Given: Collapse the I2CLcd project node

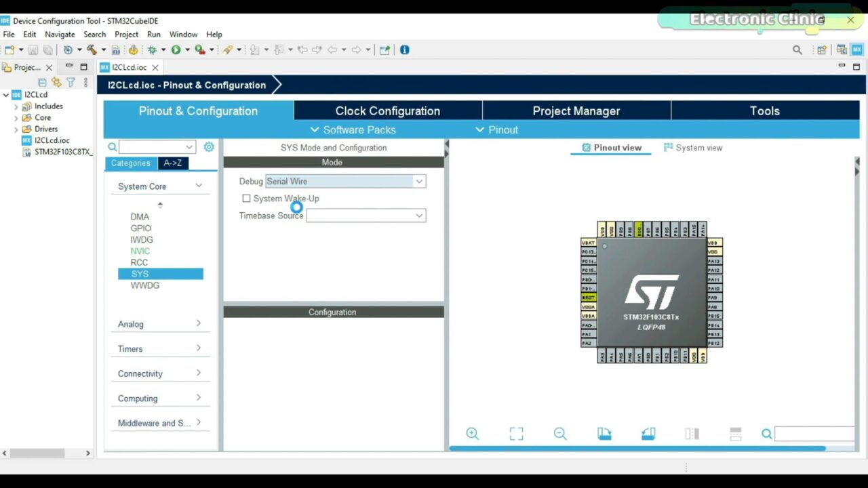Looking at the screenshot, I should point(6,95).
